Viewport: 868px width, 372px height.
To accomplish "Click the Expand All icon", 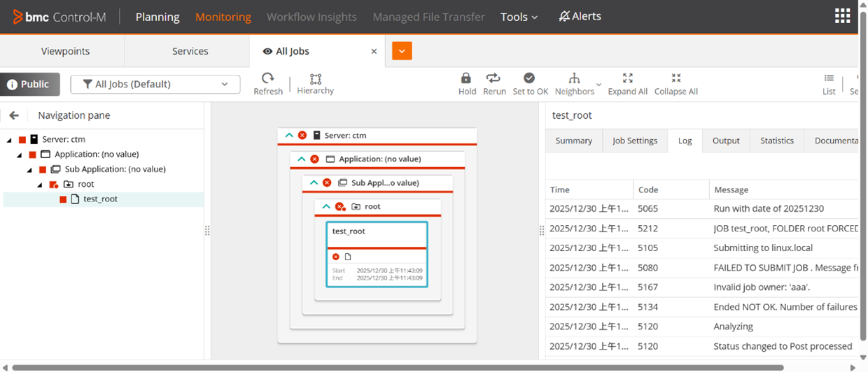I will coord(627,78).
